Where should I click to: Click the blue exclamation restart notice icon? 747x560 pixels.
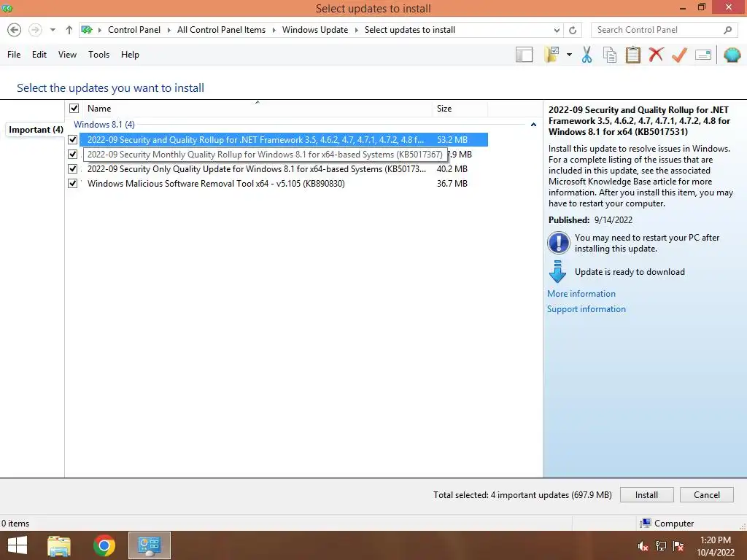[x=558, y=243]
